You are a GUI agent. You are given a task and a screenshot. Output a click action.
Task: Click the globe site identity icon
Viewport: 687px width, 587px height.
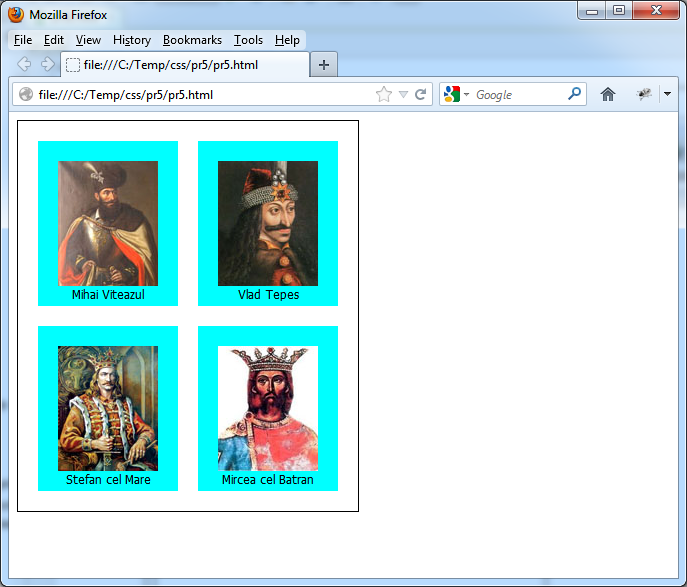coord(26,94)
